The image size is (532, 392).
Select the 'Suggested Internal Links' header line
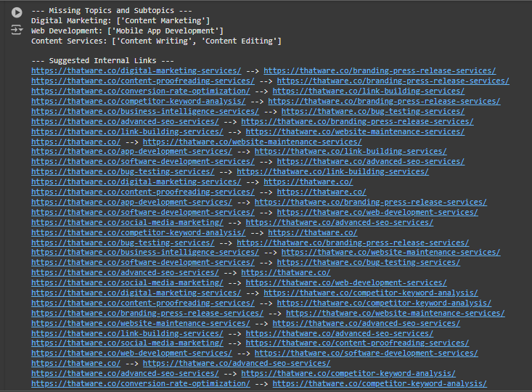[x=103, y=61]
